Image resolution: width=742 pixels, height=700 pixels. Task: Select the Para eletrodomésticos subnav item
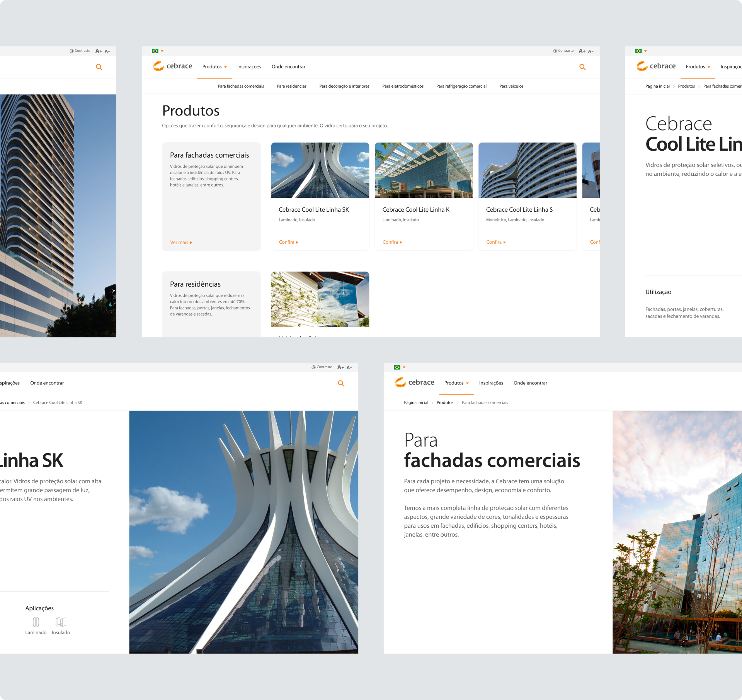coord(403,86)
